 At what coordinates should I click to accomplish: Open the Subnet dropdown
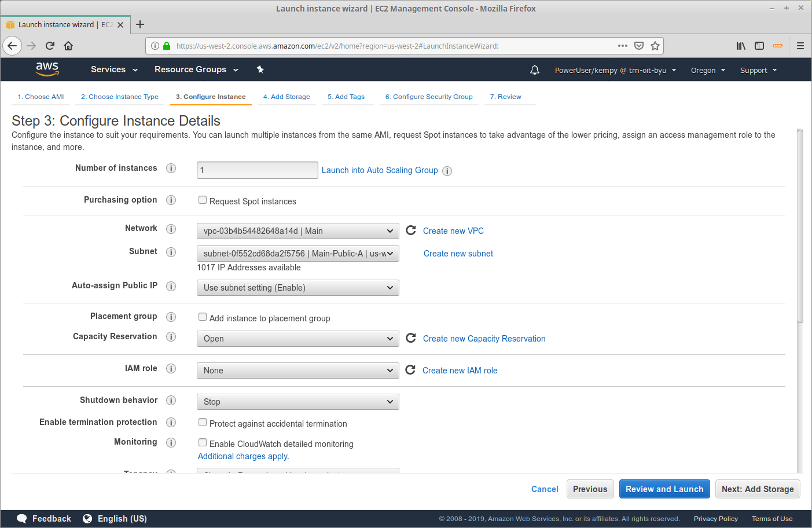click(298, 254)
